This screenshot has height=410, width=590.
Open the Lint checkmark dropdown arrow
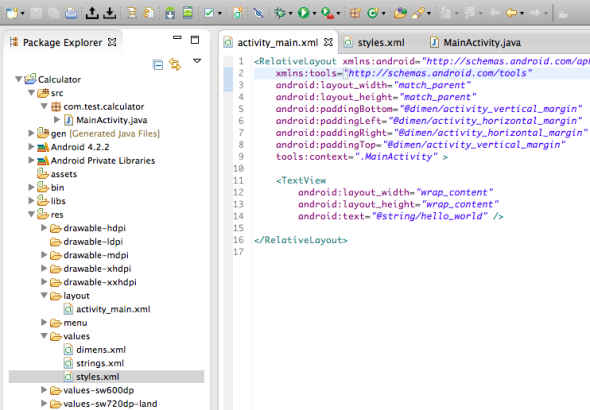pos(220,14)
